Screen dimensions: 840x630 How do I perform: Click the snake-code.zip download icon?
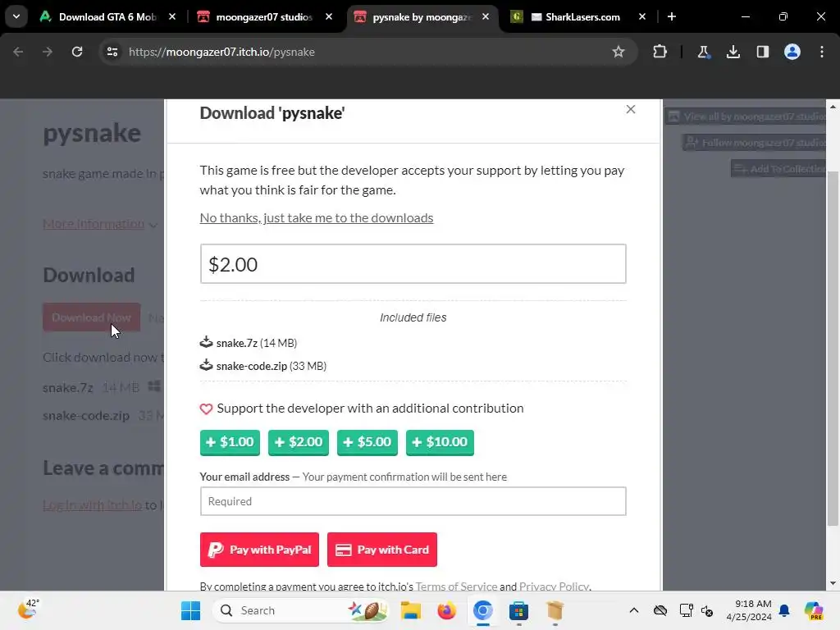coord(206,365)
